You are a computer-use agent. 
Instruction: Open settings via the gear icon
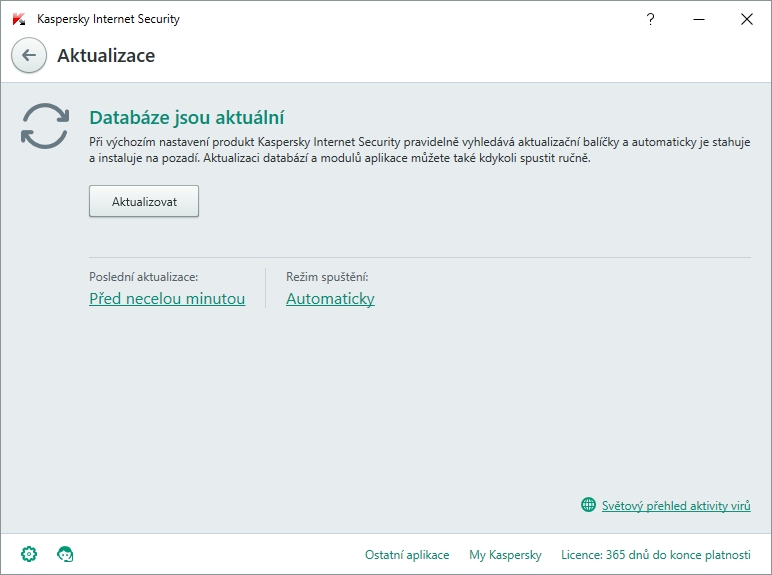tap(29, 554)
